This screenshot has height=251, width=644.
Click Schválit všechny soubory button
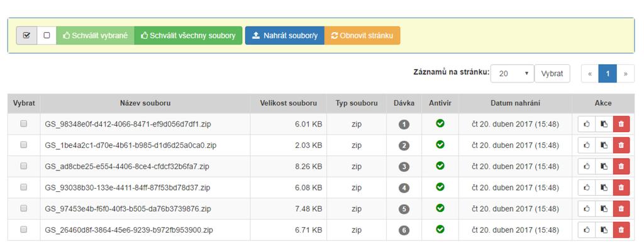click(188, 35)
